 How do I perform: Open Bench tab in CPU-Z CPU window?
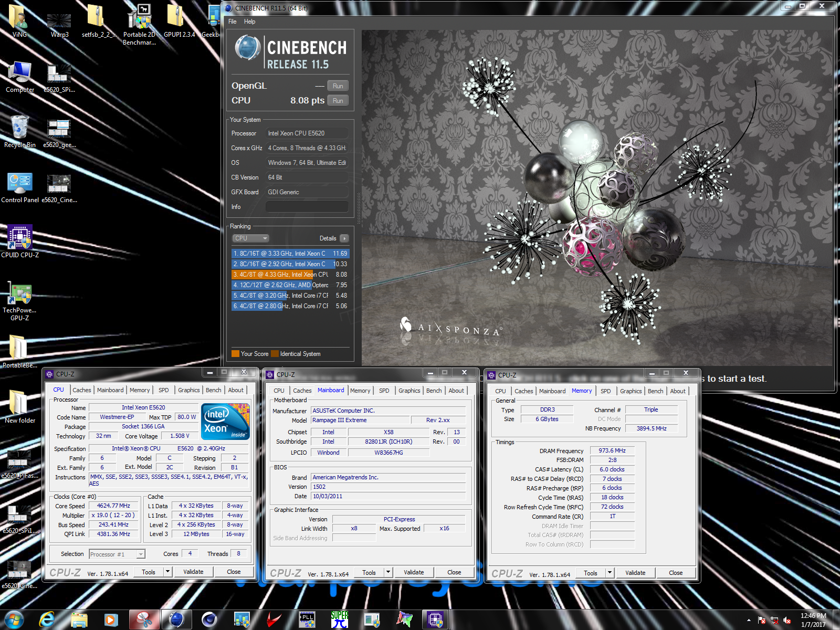(x=213, y=390)
